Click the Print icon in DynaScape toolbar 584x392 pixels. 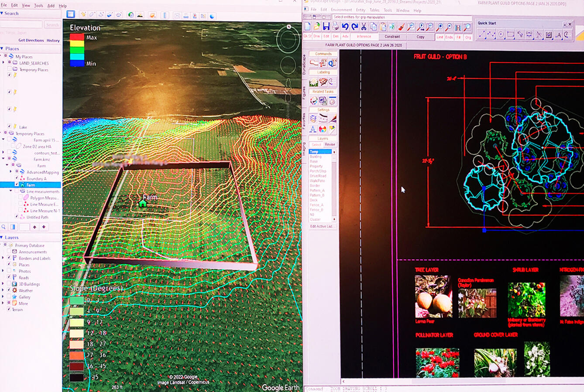[335, 27]
